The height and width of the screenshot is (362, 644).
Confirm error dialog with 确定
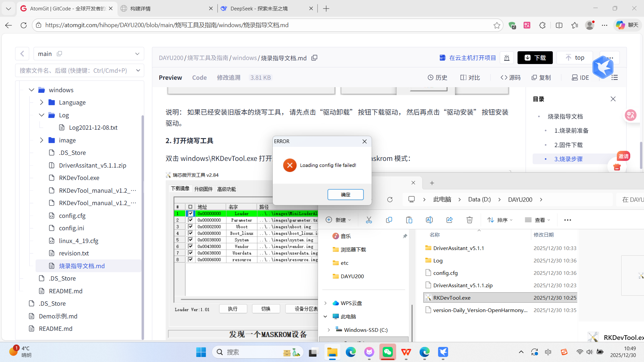click(x=345, y=194)
